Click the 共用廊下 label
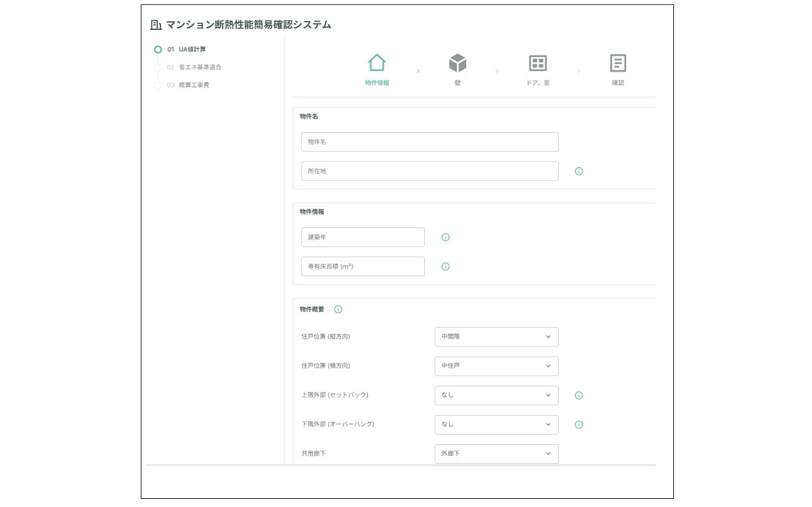 (313, 454)
